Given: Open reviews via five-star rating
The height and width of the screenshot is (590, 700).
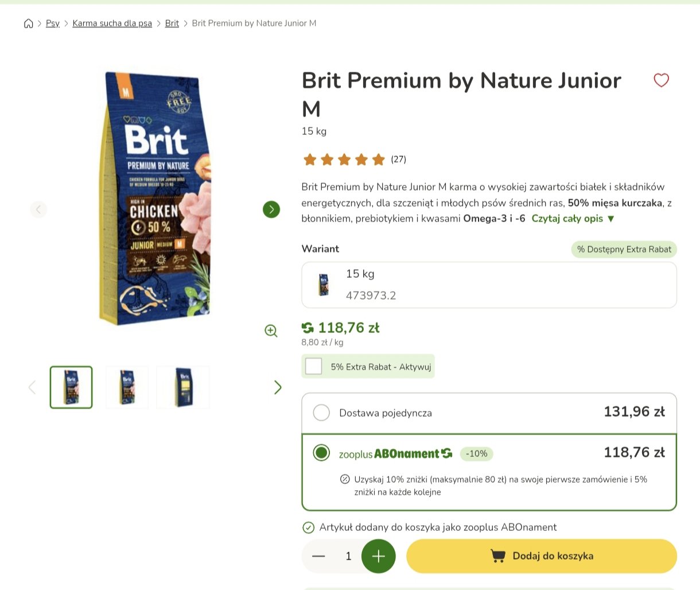Looking at the screenshot, I should [344, 160].
